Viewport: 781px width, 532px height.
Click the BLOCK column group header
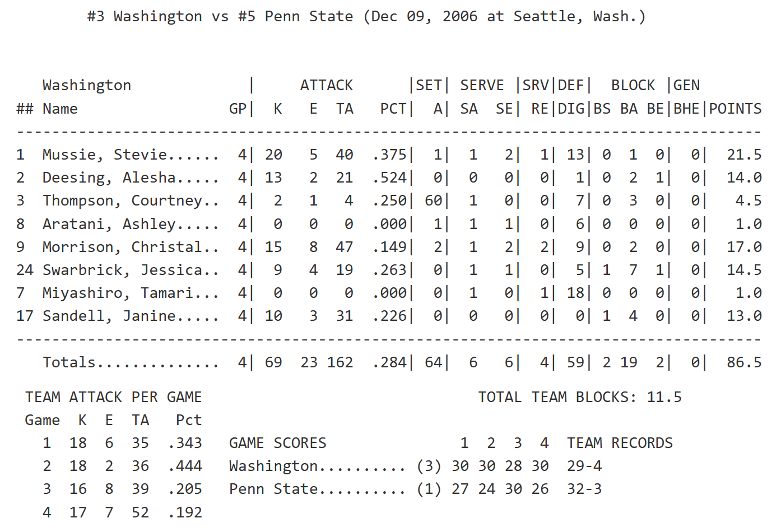tap(633, 85)
